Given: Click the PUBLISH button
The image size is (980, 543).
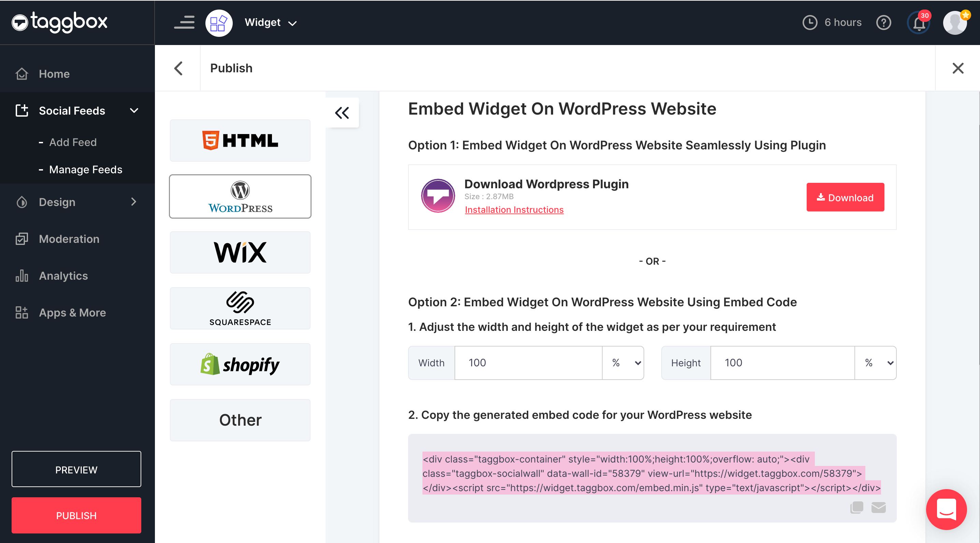Looking at the screenshot, I should [x=77, y=516].
